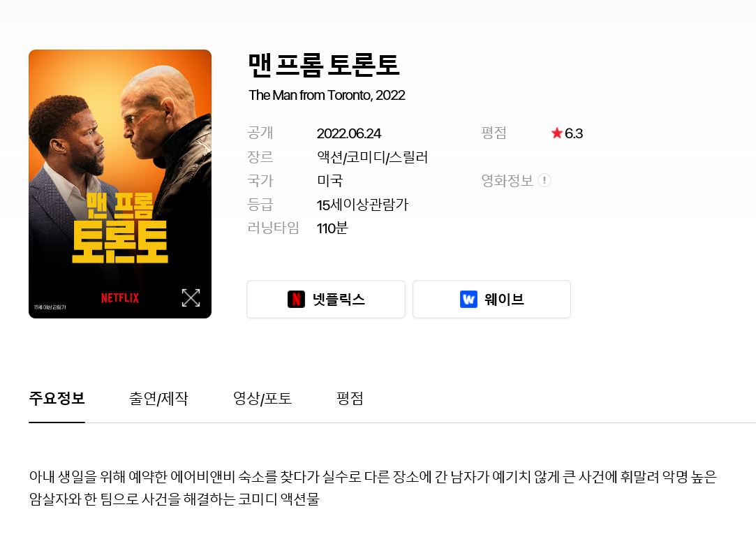Click the 2022.06.24 release date
Image resolution: width=756 pixels, height=544 pixels.
[348, 133]
